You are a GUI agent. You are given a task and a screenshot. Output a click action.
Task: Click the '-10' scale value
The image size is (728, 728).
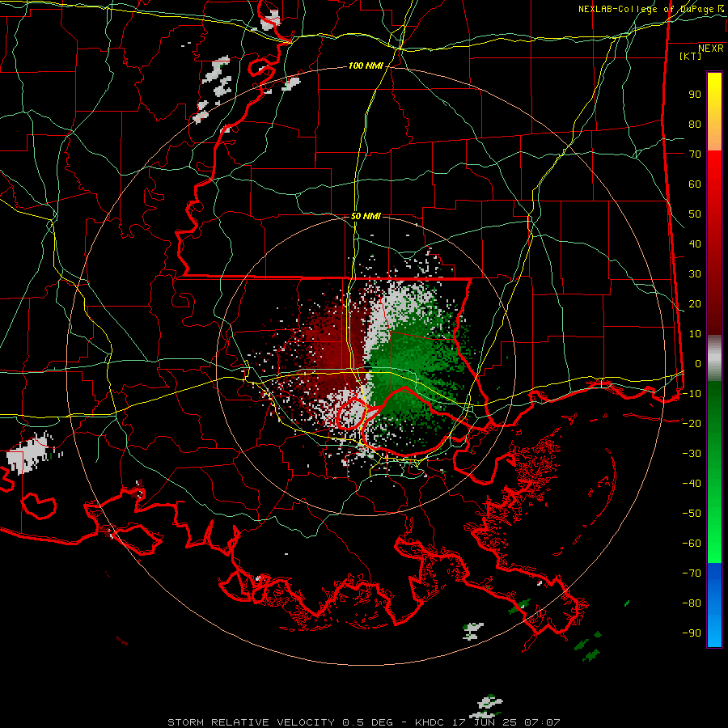click(692, 394)
